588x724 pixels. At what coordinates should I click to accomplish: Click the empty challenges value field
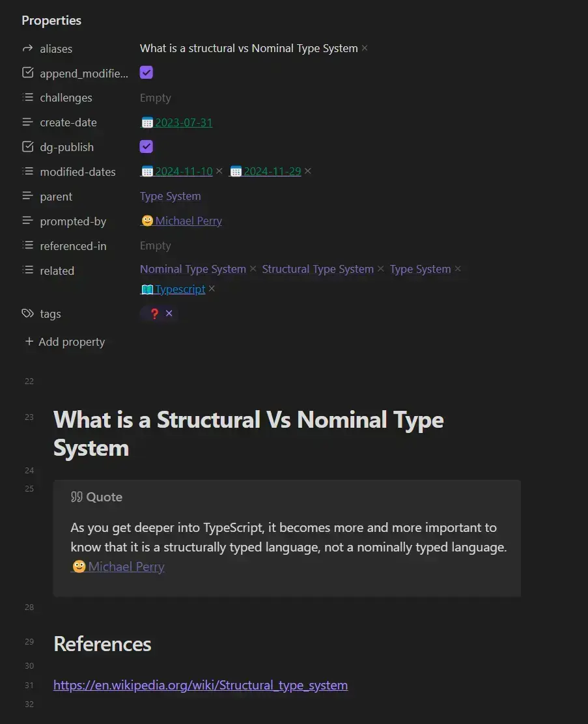pyautogui.click(x=156, y=98)
